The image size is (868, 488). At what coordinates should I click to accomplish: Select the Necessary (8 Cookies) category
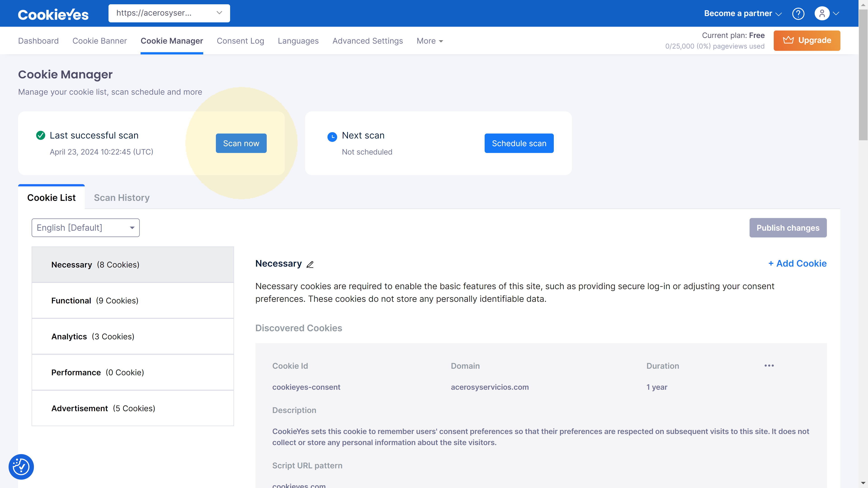coord(133,265)
